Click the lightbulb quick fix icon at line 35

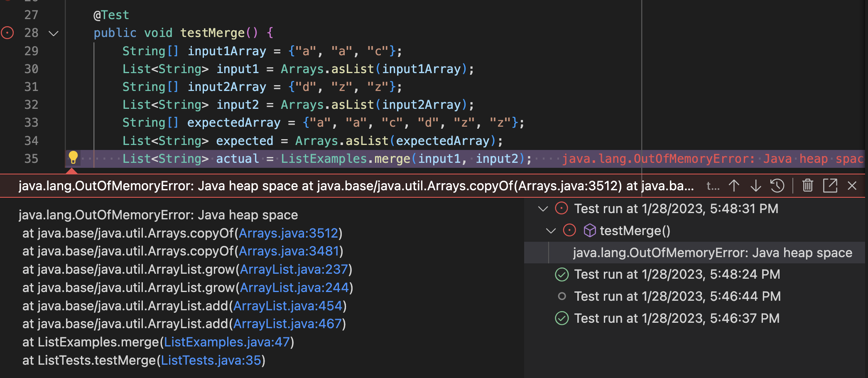tap(73, 158)
